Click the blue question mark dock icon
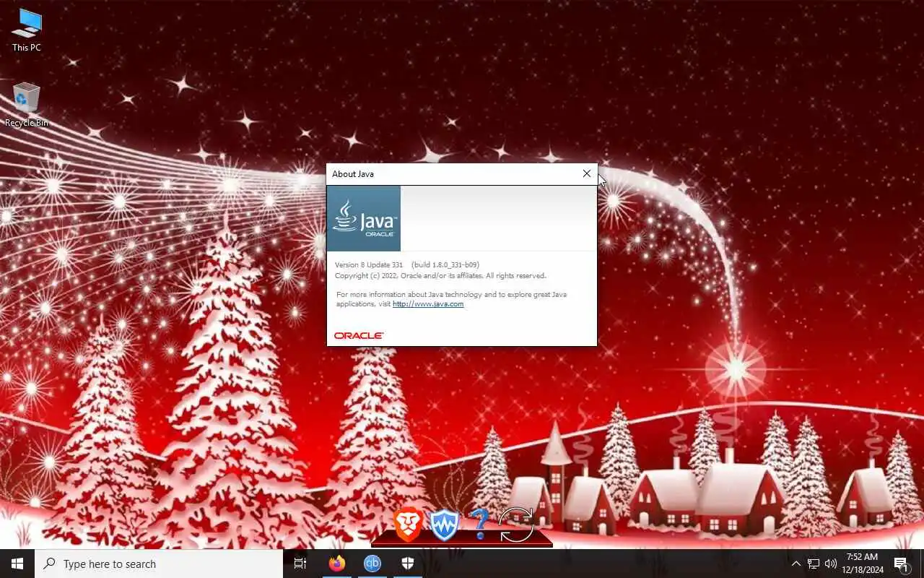Viewport: 924px width, 578px height. [x=479, y=525]
